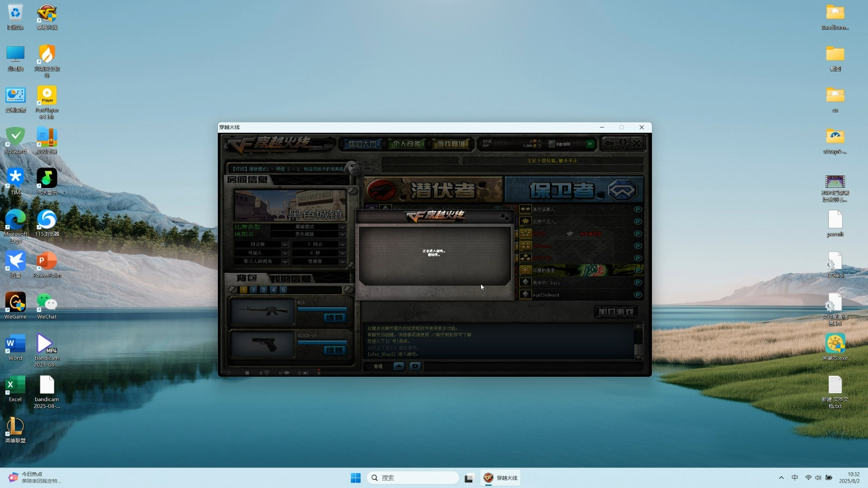Expand the 比赛类型 爆破模式 dropdown
Screen dimensions: 868x488
342,227
